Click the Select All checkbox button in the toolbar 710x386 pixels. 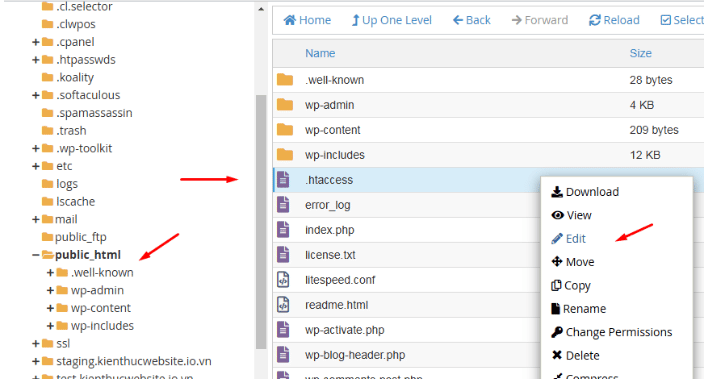[x=682, y=20]
